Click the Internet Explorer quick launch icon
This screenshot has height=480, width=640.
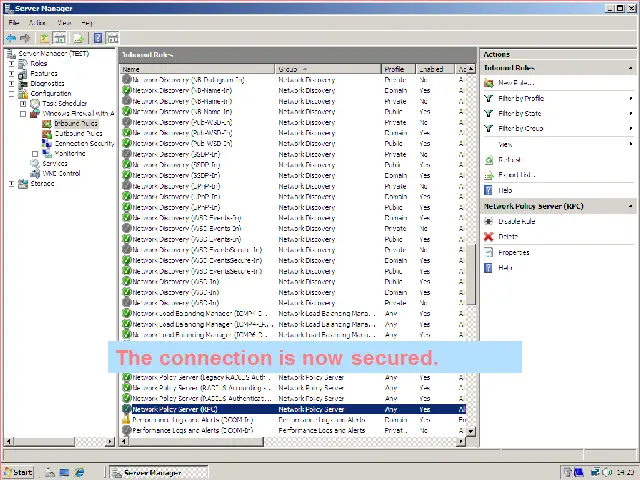(x=79, y=472)
